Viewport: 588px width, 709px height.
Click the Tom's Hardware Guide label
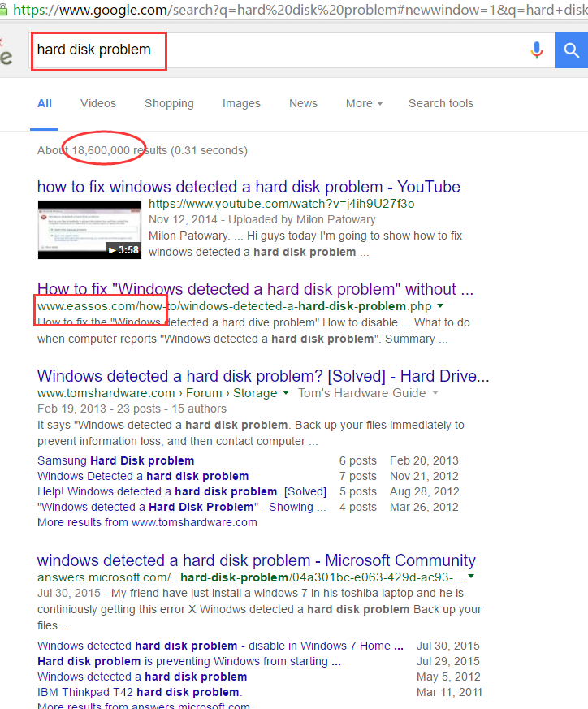coord(362,393)
